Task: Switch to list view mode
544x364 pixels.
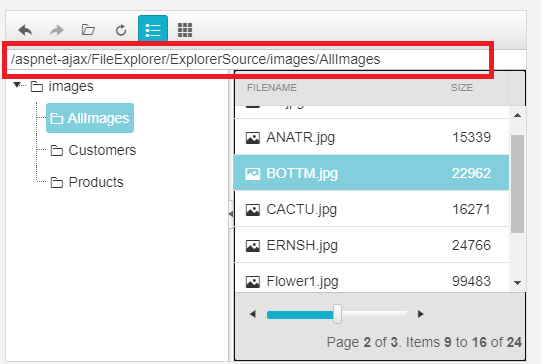Action: [x=153, y=28]
